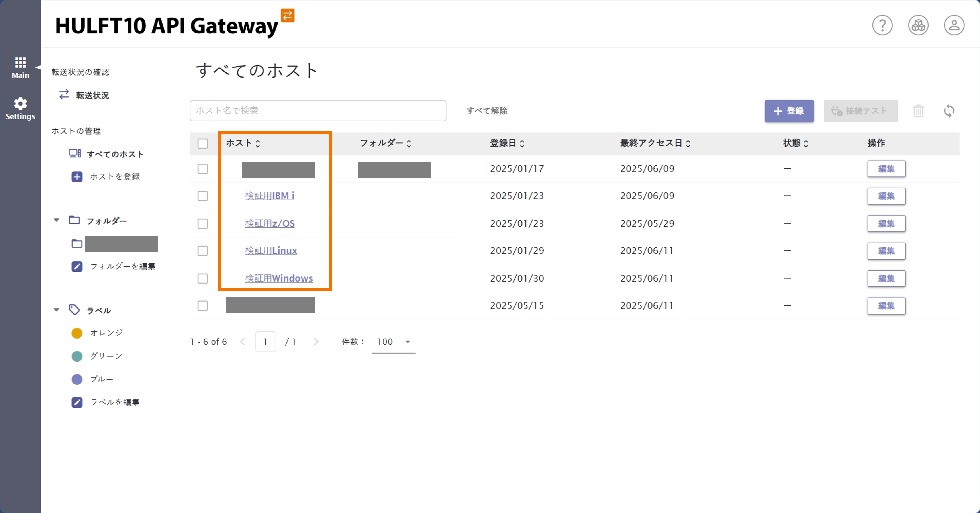Open the user account profile icon
This screenshot has width=980, height=513.
pyautogui.click(x=954, y=25)
